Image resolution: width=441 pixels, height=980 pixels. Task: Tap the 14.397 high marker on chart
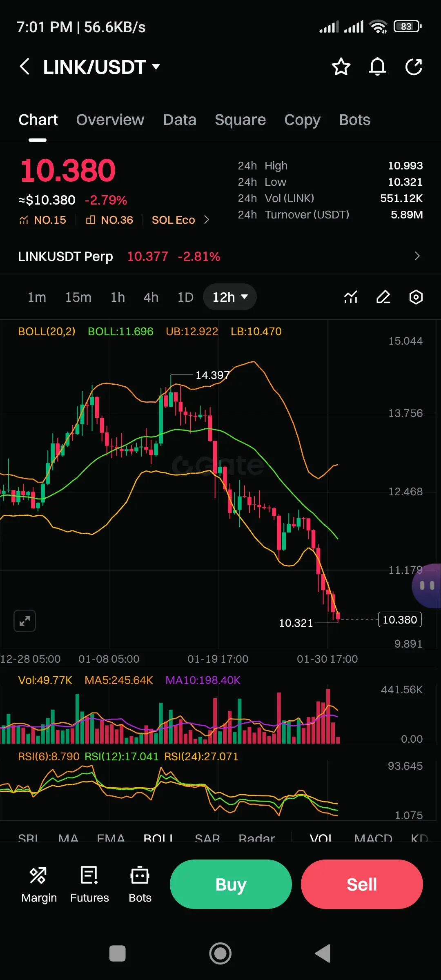(212, 375)
